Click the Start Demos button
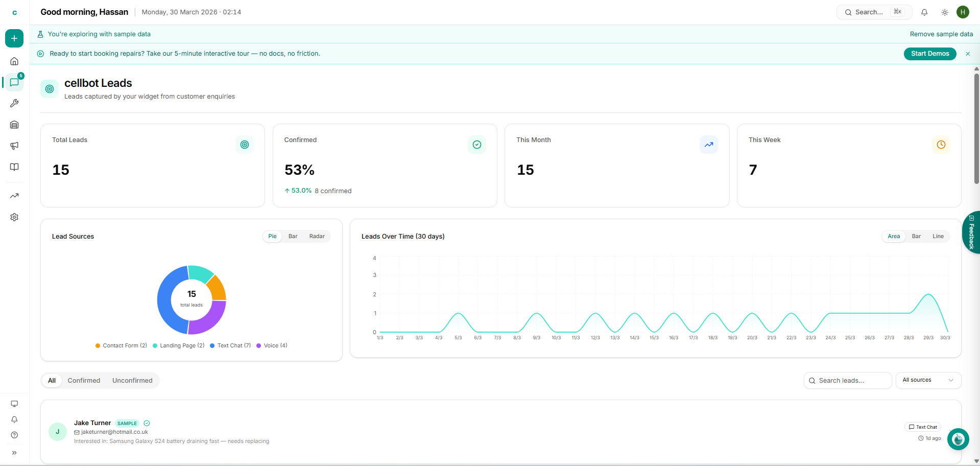 pos(929,54)
